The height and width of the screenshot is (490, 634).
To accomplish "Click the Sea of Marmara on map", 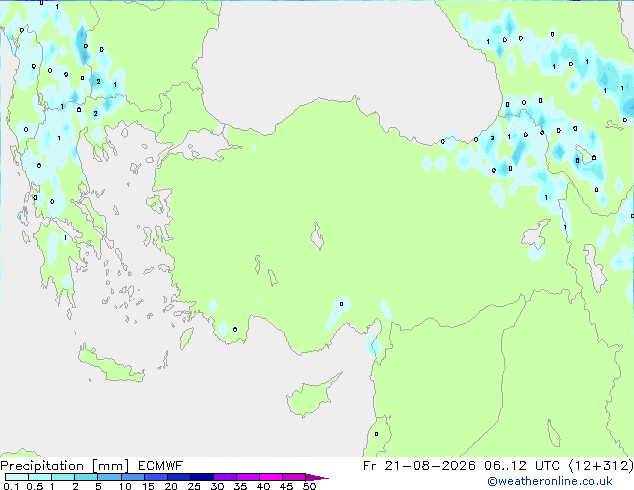I will pos(204,146).
